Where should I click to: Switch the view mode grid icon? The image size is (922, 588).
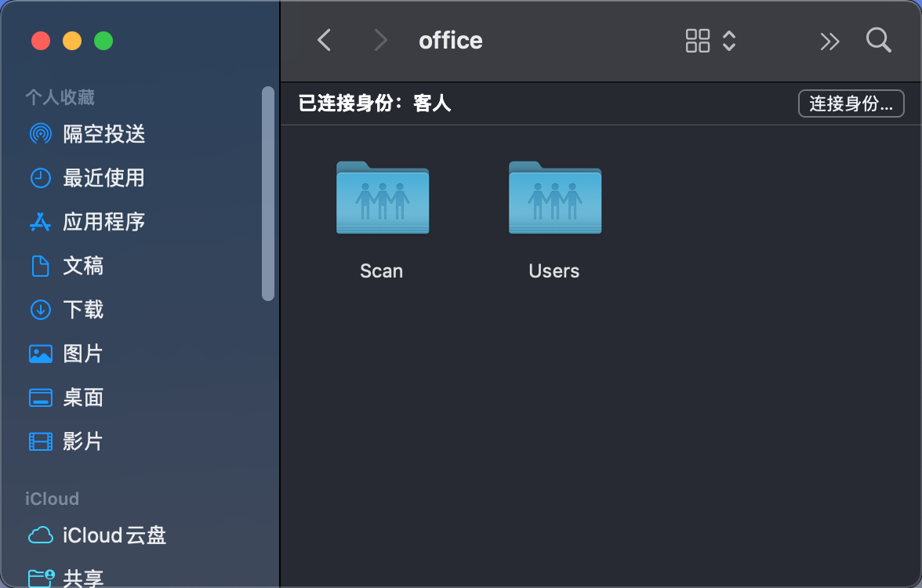697,41
